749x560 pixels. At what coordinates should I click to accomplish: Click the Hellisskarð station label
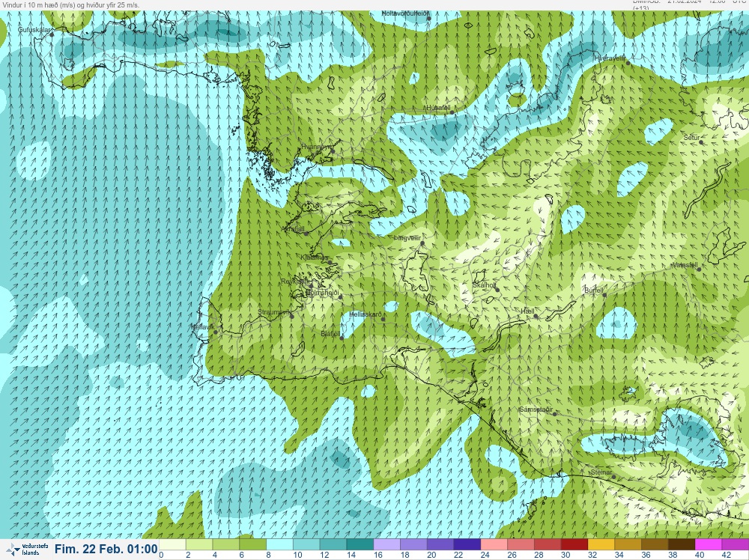[366, 314]
